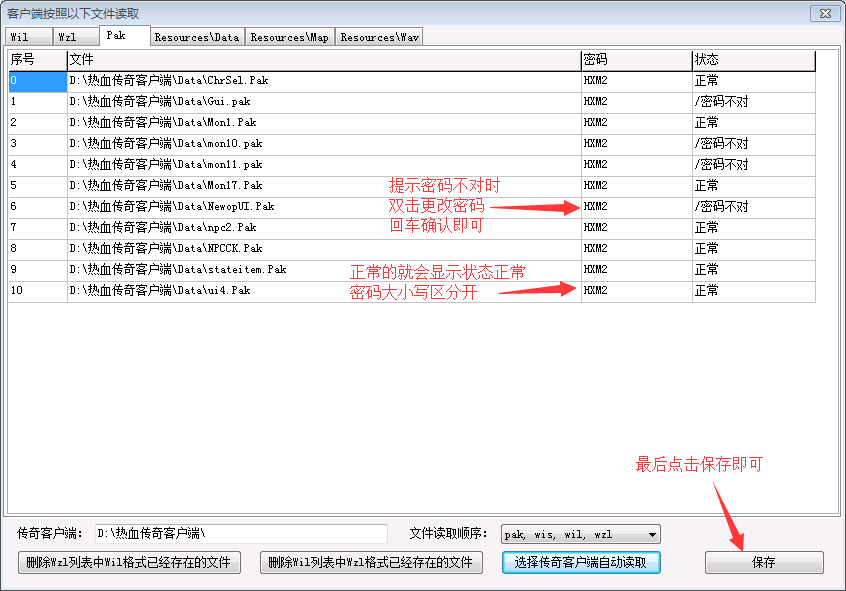Click the 保存 save button
Viewport: 846px width, 591px height.
pos(764,562)
